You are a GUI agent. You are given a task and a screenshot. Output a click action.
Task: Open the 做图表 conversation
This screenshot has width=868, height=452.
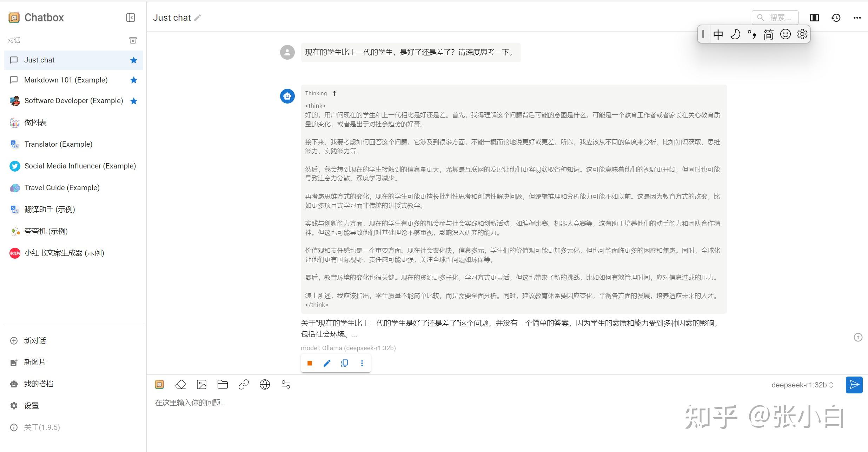(x=74, y=122)
